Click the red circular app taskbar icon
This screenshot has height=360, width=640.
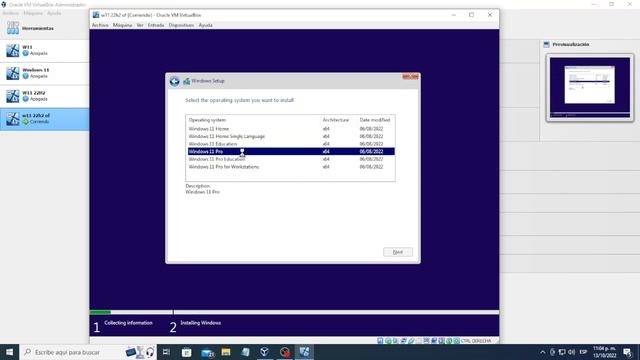point(284,352)
